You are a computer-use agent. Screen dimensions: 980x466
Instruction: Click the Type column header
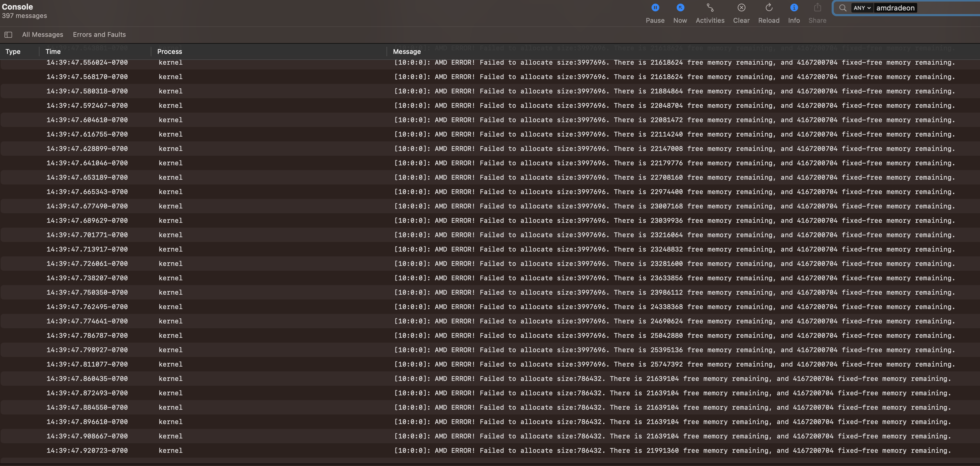tap(13, 52)
